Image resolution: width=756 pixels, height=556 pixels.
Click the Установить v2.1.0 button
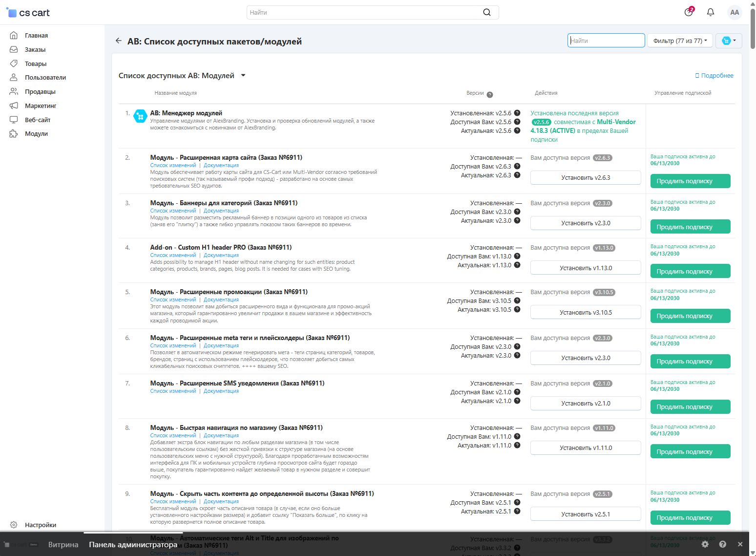point(586,403)
